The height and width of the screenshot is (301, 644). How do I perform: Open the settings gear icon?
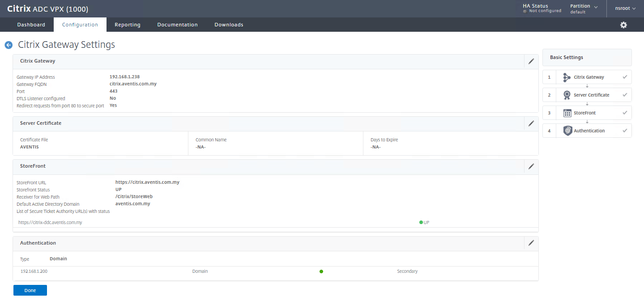(623, 25)
